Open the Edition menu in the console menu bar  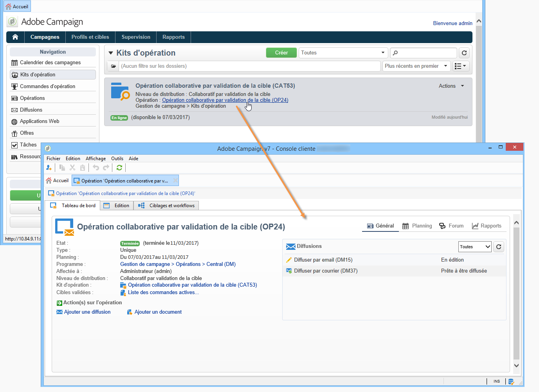point(73,159)
